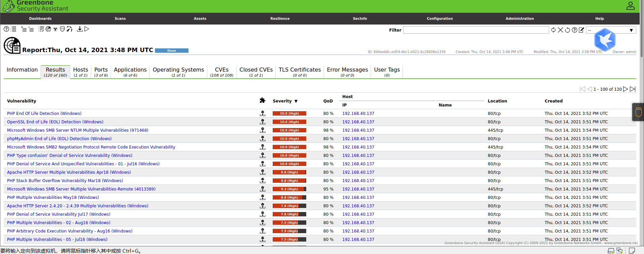Open the Resilience menu
644x254 pixels.
280,18
